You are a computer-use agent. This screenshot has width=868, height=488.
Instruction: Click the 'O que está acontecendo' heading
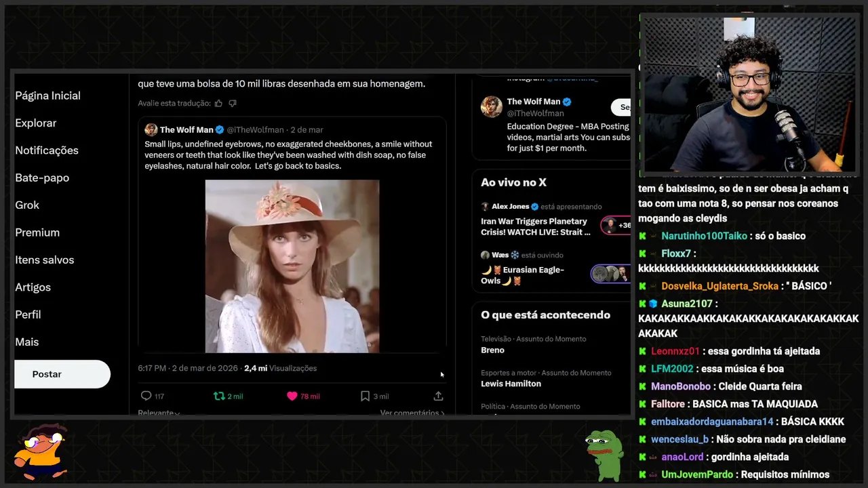click(x=545, y=315)
